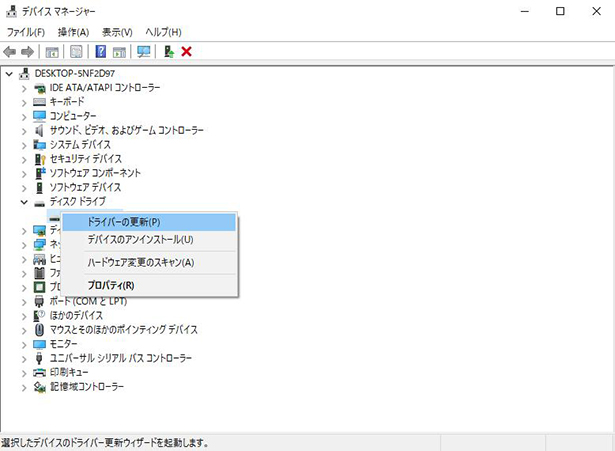This screenshot has width=615, height=451.
Task: Select the DESKTOP-5NF2D97 tree label
Action: [75, 73]
